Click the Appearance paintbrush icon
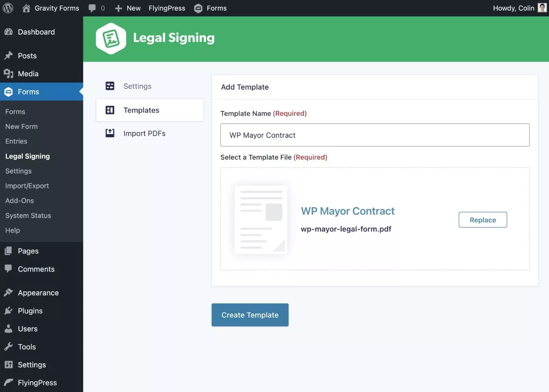 (9, 293)
